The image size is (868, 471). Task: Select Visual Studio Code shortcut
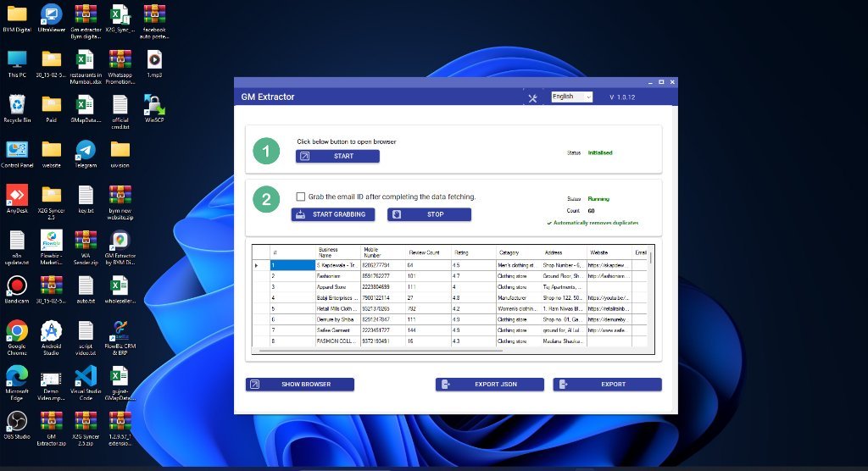[86, 384]
